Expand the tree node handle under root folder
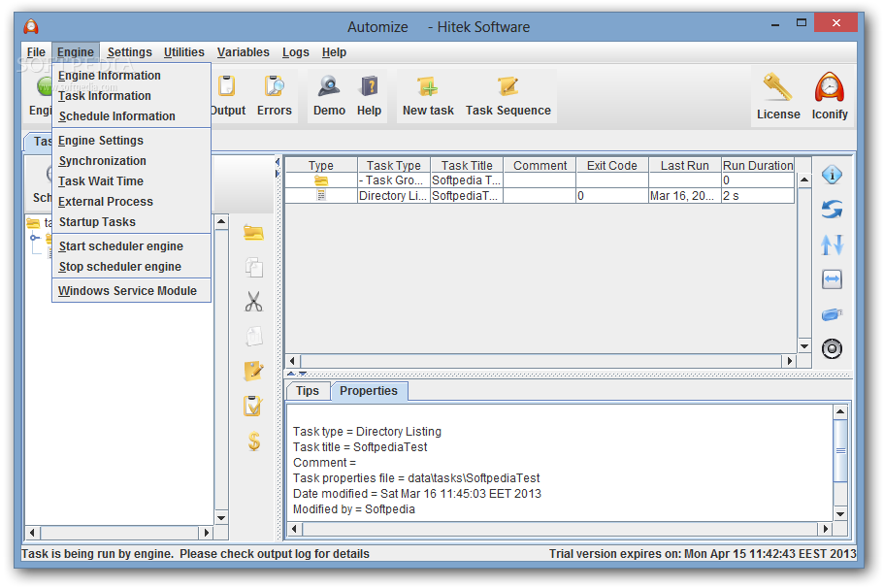Viewport: 884px width, 588px height. coord(34,238)
